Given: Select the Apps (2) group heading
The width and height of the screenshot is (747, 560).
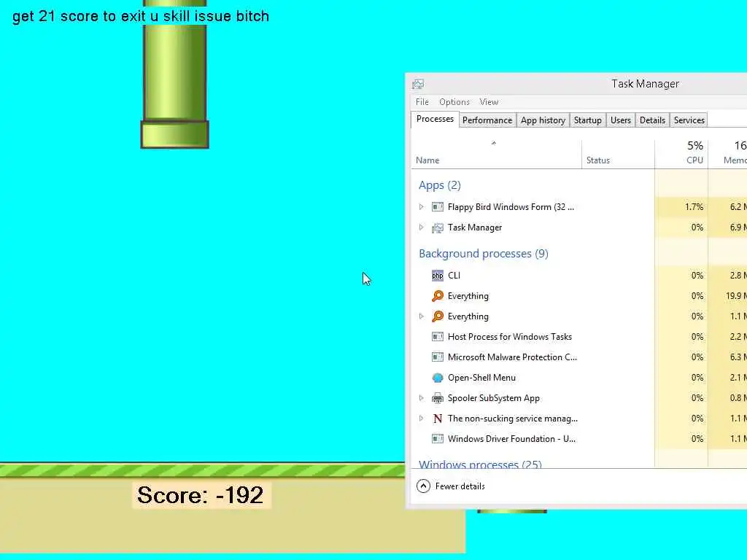Looking at the screenshot, I should [439, 185].
